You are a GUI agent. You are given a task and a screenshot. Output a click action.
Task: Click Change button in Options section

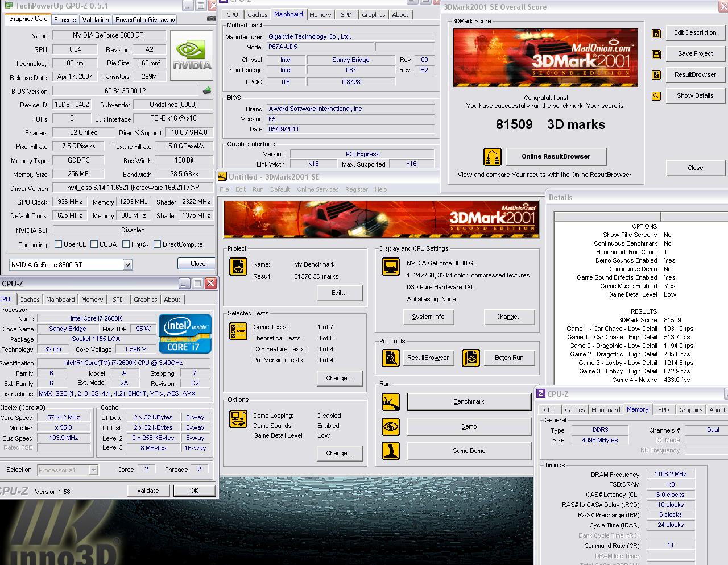(x=340, y=453)
